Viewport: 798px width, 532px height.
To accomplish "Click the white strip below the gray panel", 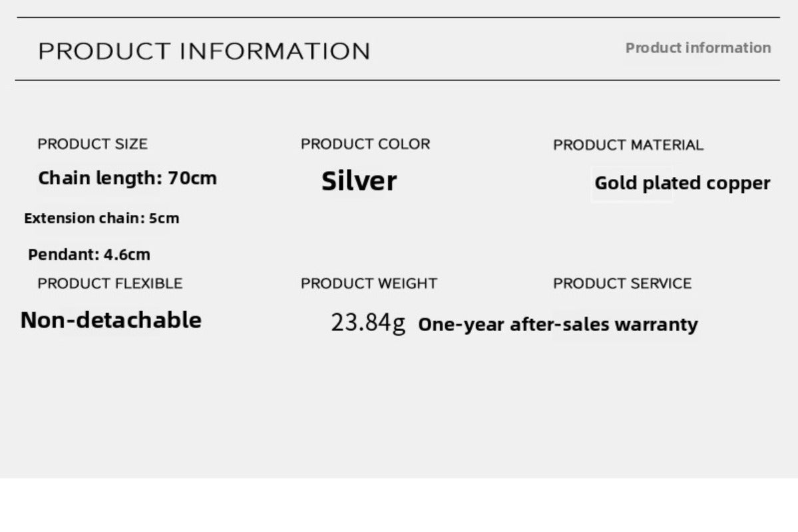I will (399, 505).
